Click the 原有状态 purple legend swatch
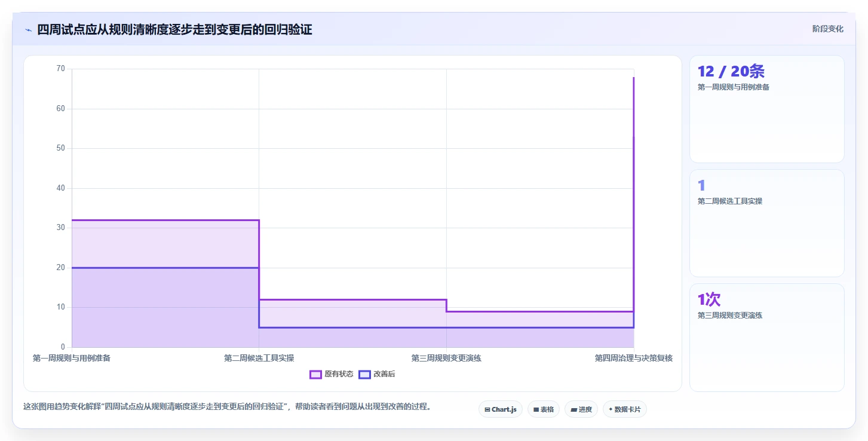 315,375
